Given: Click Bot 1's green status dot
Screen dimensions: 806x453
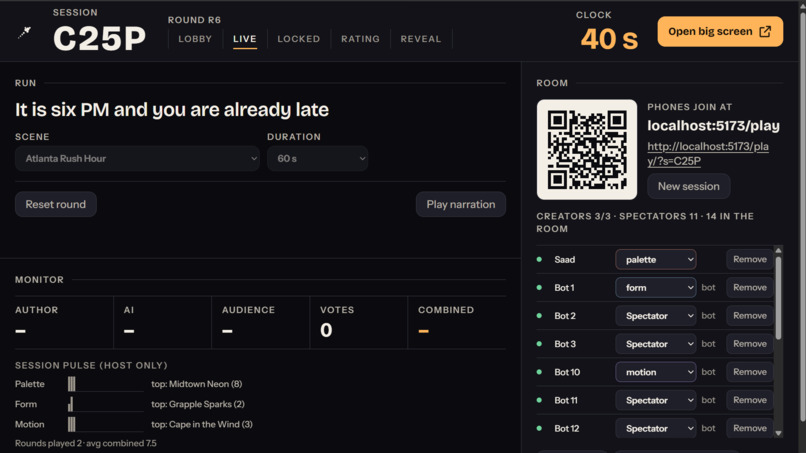Looking at the screenshot, I should (539, 287).
